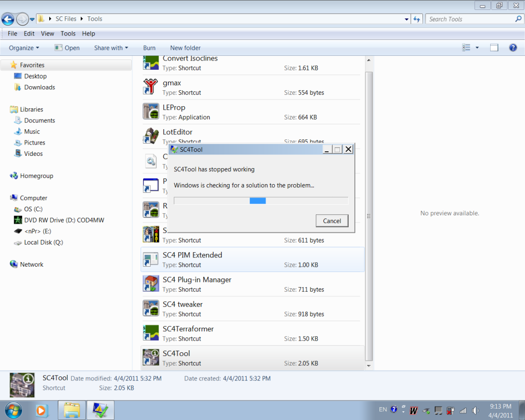
Task: Open the Music library
Action: point(32,131)
